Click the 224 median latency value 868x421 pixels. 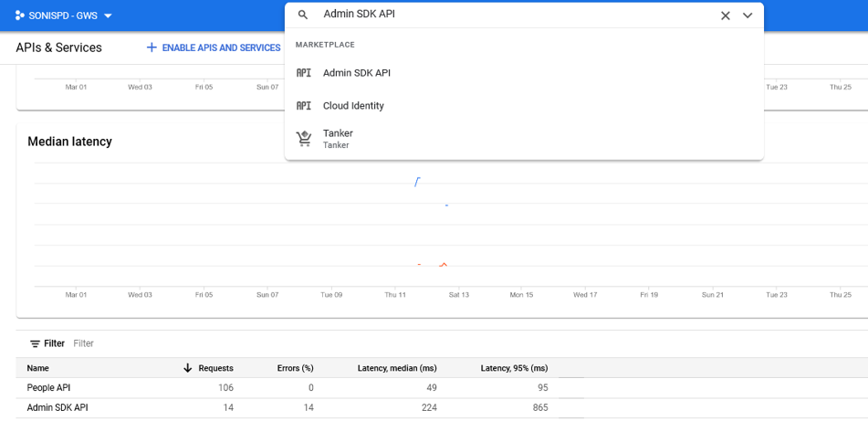[429, 407]
